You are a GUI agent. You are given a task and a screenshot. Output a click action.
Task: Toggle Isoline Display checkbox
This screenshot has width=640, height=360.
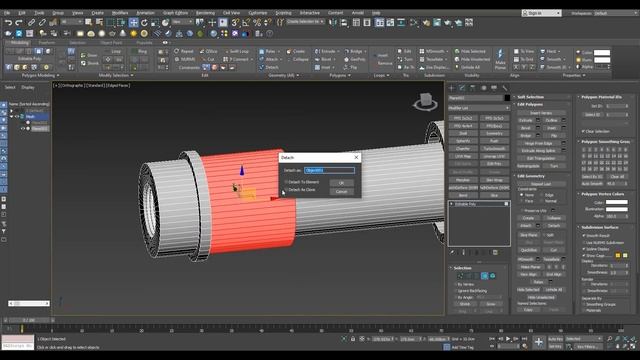(584, 249)
